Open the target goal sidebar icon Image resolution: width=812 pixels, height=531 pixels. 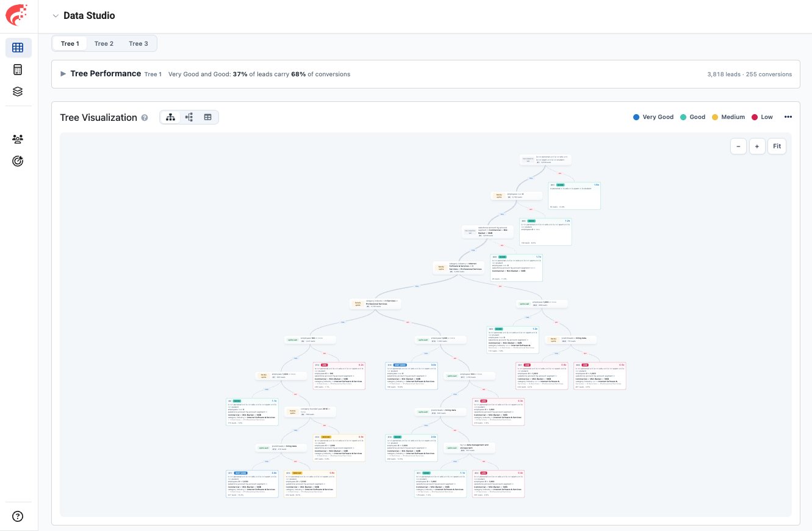18,161
